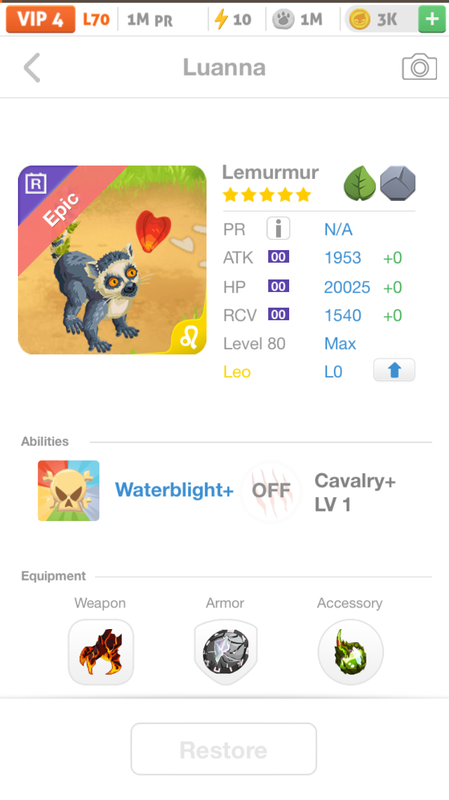Click the Restore button
Image resolution: width=449 pixels, height=800 pixels.
point(223,749)
